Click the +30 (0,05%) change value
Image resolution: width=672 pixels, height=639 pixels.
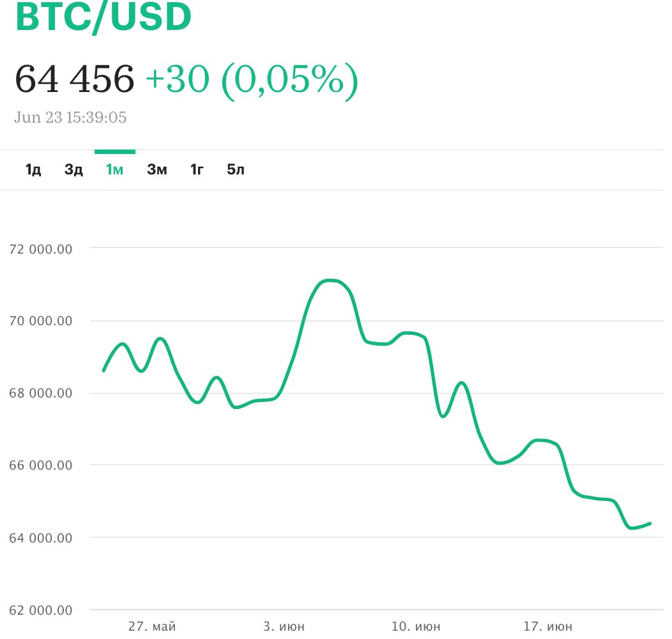click(x=252, y=79)
